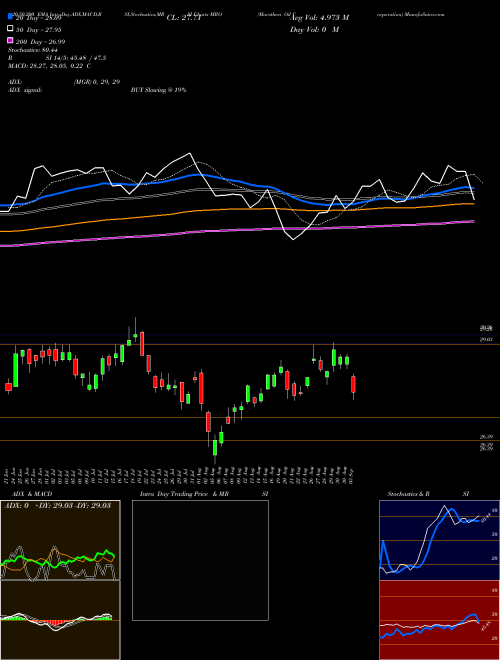
Task: Open the red RSI chart panel
Action: pos(439,620)
